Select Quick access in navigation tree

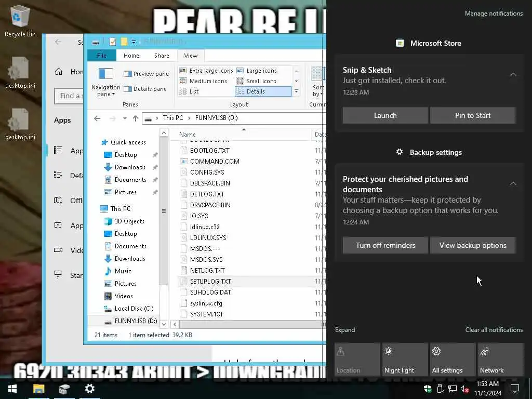pos(128,142)
